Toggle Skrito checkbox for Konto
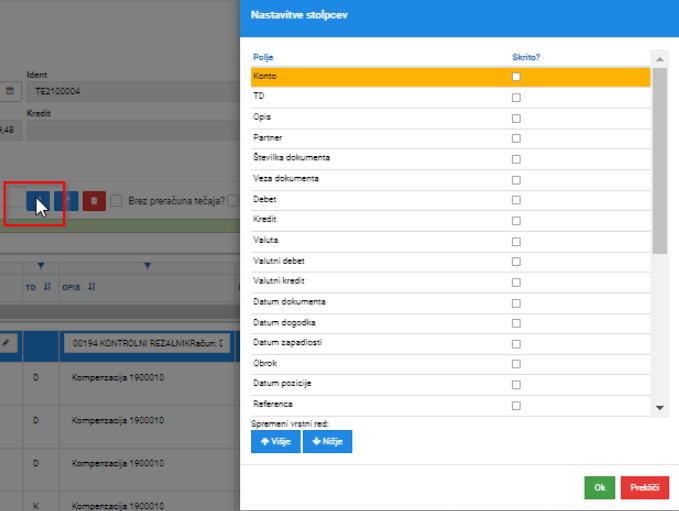Image resolution: width=679 pixels, height=511 pixels. [x=516, y=77]
